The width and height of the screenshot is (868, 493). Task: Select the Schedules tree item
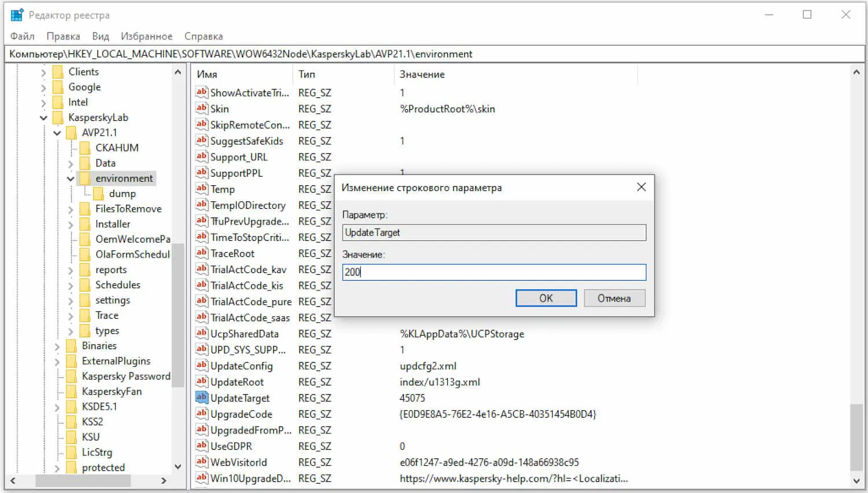point(118,285)
